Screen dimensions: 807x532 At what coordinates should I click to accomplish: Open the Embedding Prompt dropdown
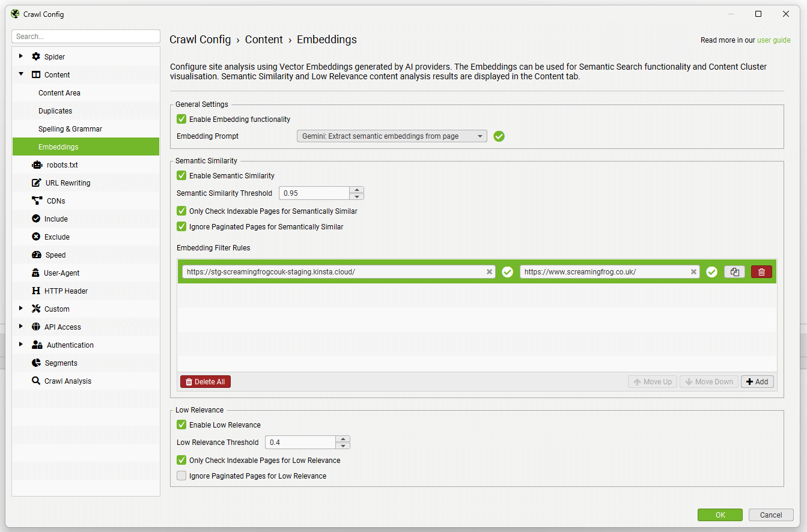click(480, 136)
